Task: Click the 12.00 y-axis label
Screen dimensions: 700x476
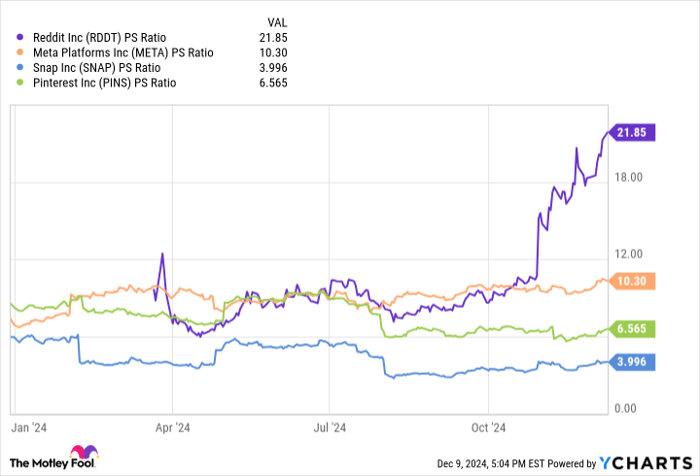Action: (x=629, y=254)
